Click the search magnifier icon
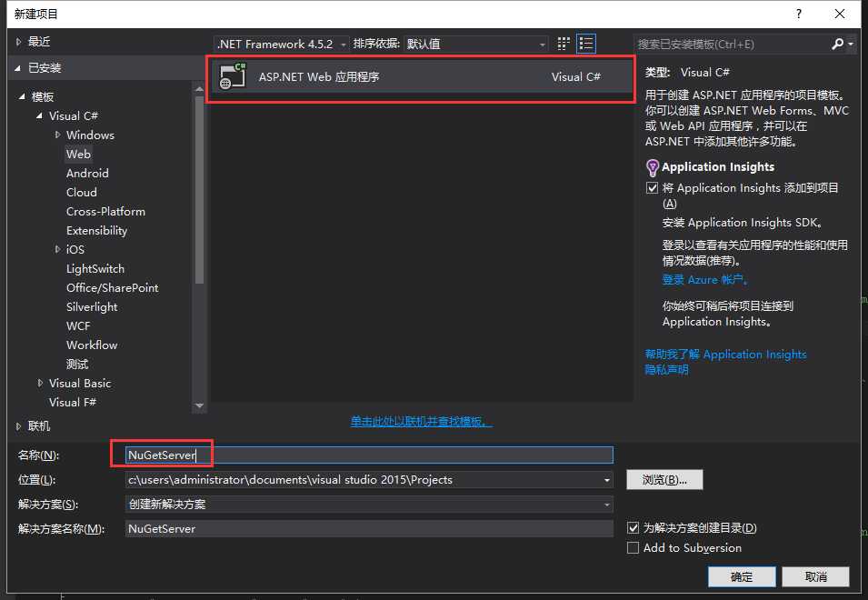 pos(837,44)
